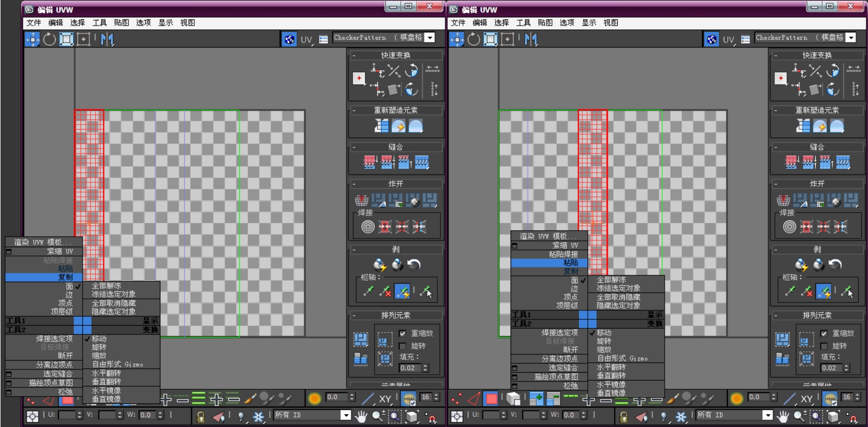The height and width of the screenshot is (427, 868).
Task: Toggle 旋转 checkbox in left 排列元素 panel
Action: pyautogui.click(x=402, y=346)
